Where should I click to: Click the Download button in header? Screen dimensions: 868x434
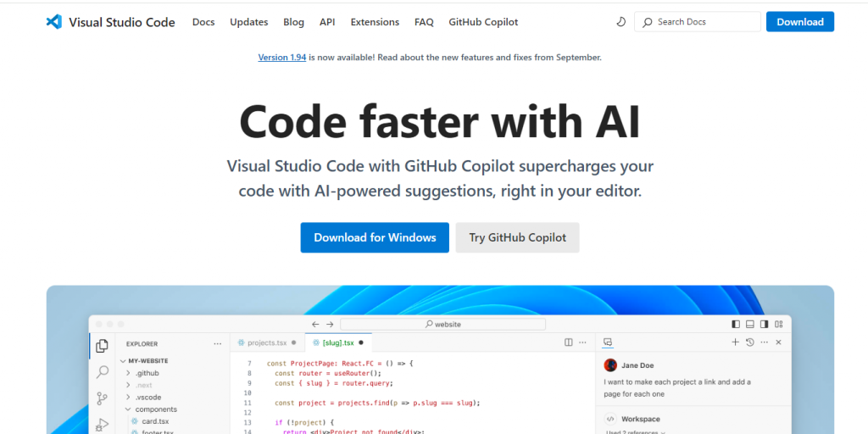(x=800, y=21)
